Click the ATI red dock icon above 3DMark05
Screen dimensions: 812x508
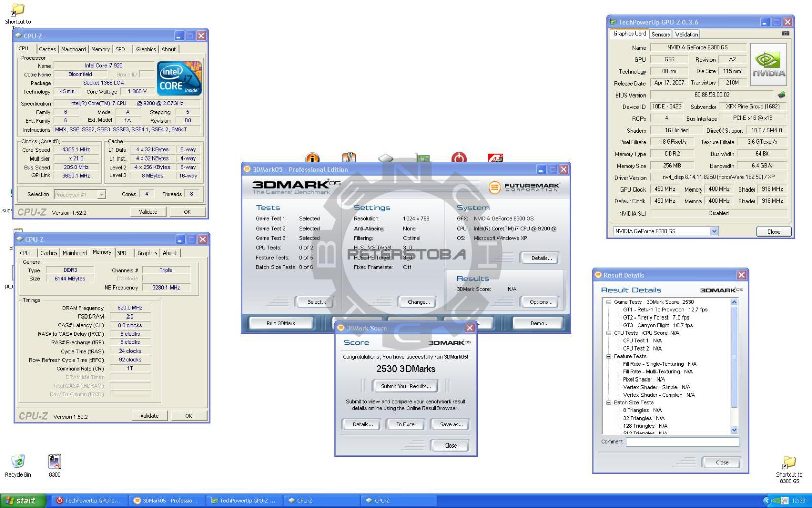click(495, 158)
